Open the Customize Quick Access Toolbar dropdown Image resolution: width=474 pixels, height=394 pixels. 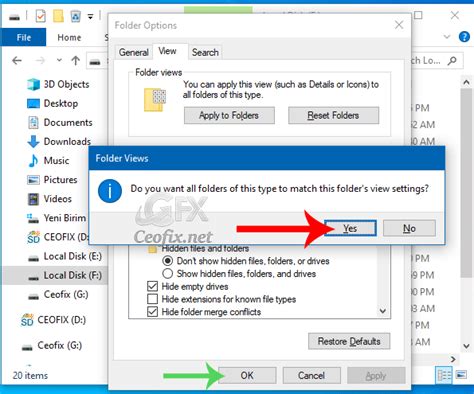point(90,16)
